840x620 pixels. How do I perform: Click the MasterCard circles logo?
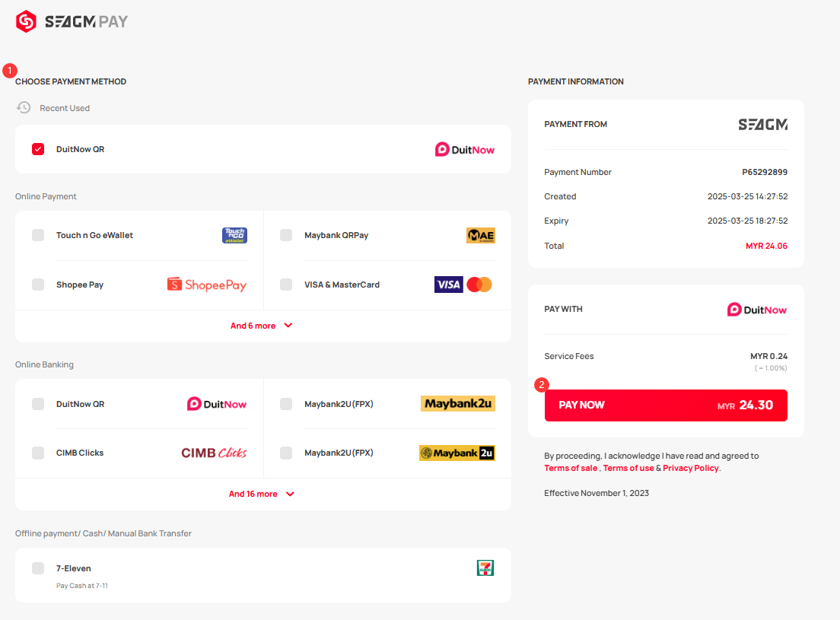click(479, 285)
